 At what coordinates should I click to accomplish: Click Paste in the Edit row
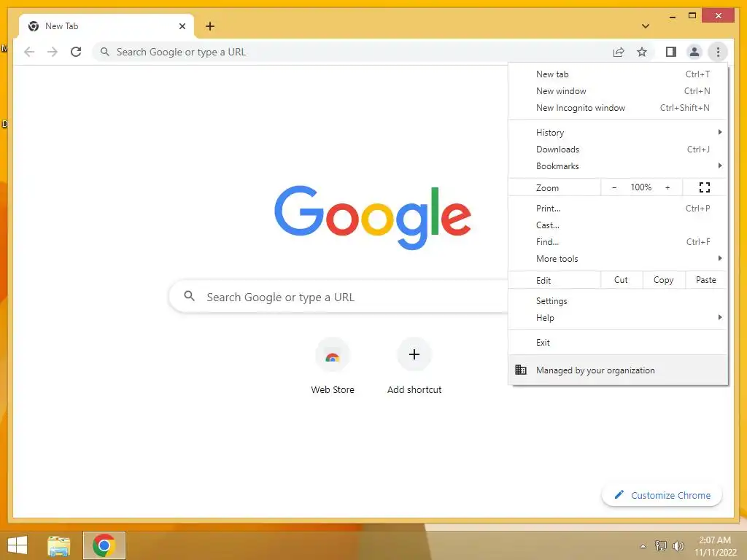tap(706, 280)
